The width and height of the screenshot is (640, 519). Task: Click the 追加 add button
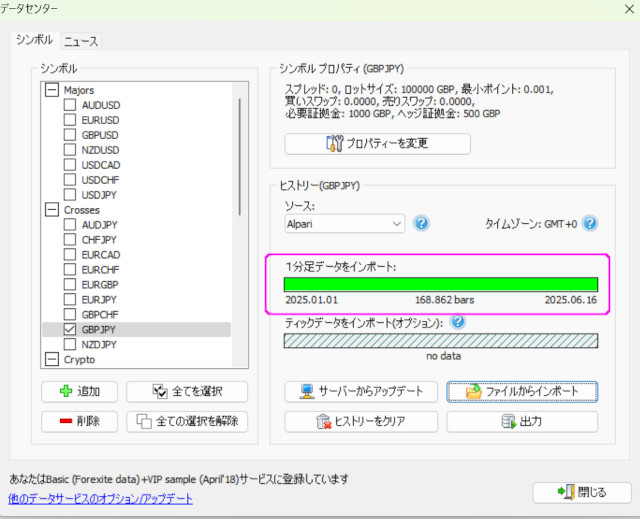[79, 392]
